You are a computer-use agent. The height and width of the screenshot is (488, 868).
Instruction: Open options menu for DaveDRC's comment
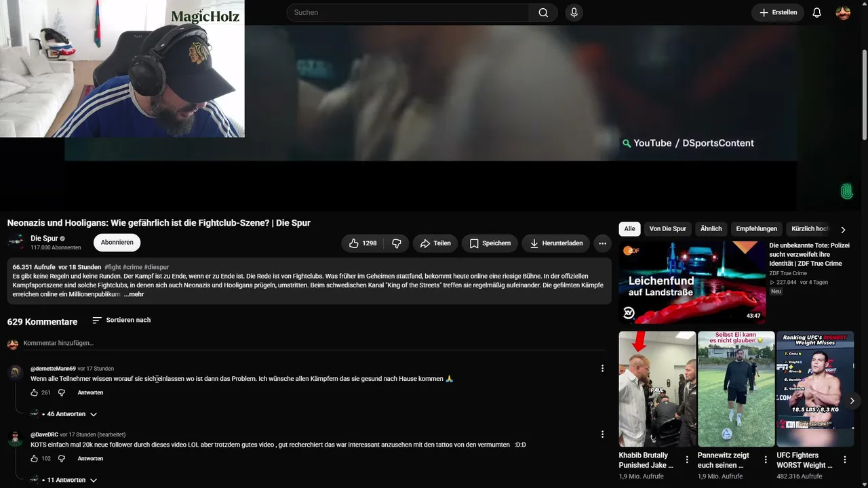pos(602,434)
